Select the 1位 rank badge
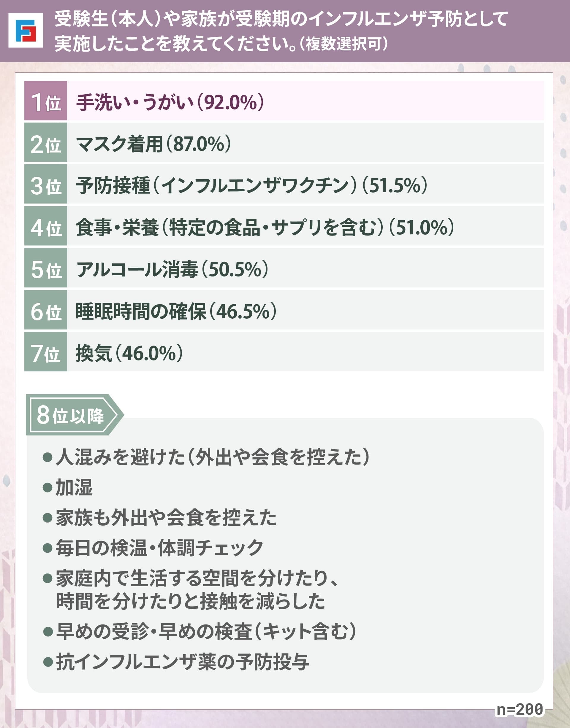The width and height of the screenshot is (570, 728). [46, 101]
